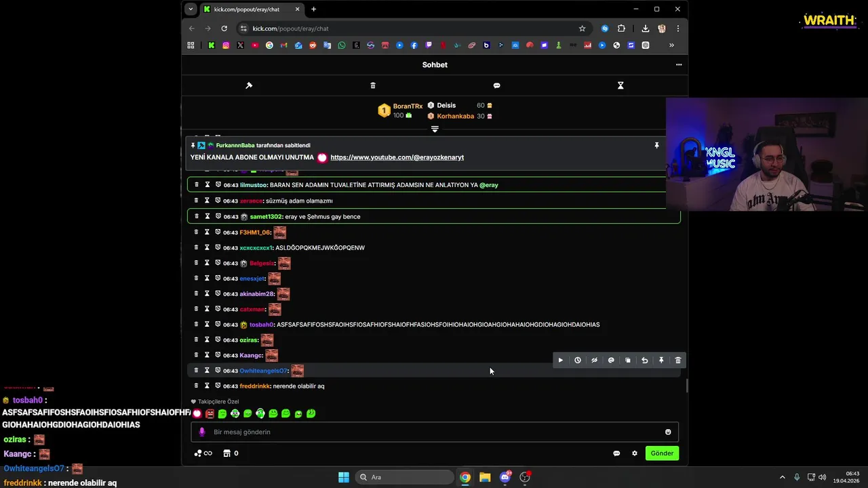Image resolution: width=868 pixels, height=488 pixels.
Task: Open the Twitch bookmark
Action: 429,45
